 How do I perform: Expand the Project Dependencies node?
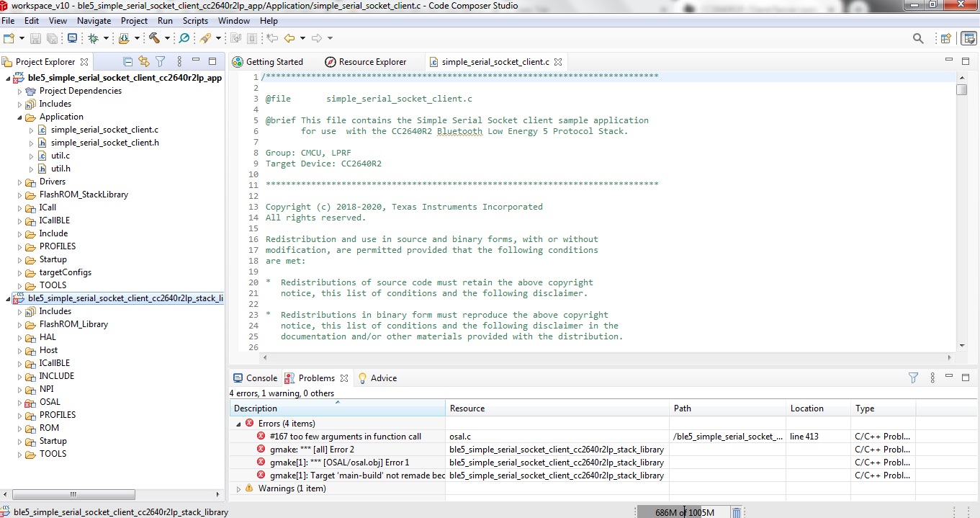point(20,91)
